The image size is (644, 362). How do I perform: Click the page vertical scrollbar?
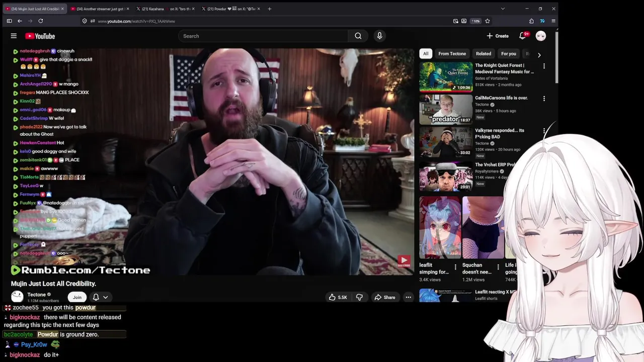pyautogui.click(x=557, y=58)
